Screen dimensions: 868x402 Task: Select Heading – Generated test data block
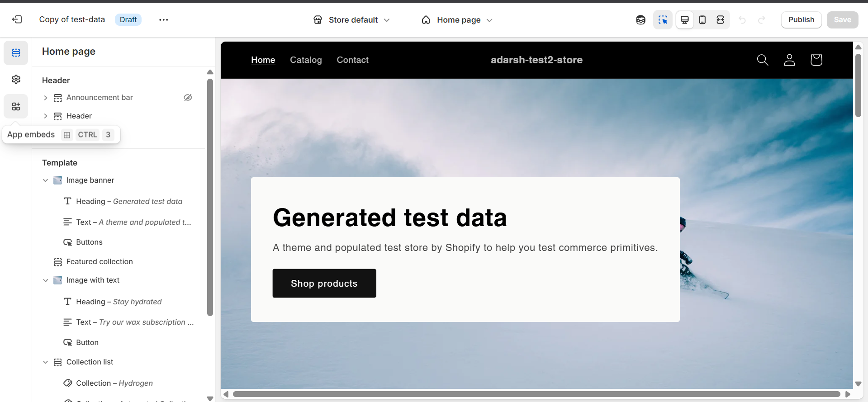click(129, 201)
